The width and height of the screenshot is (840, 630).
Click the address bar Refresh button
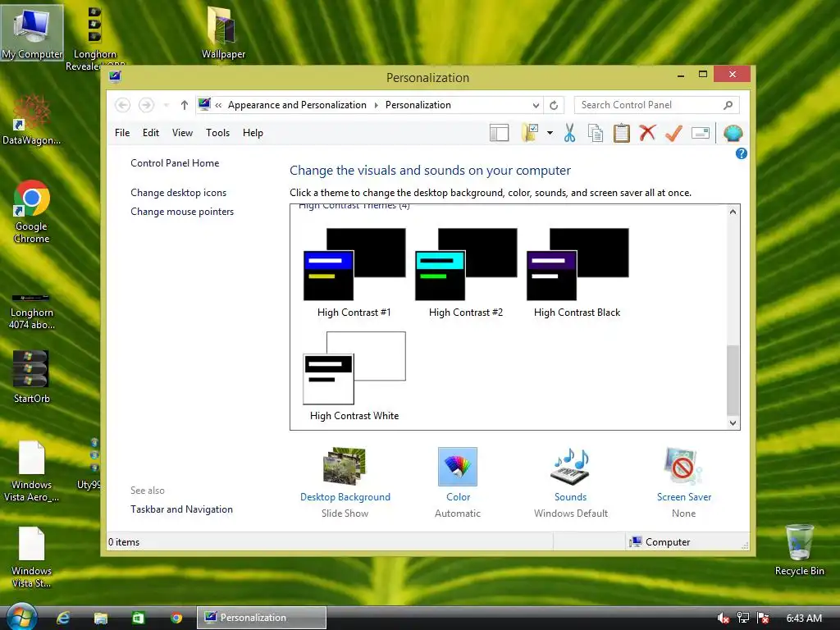click(x=554, y=105)
